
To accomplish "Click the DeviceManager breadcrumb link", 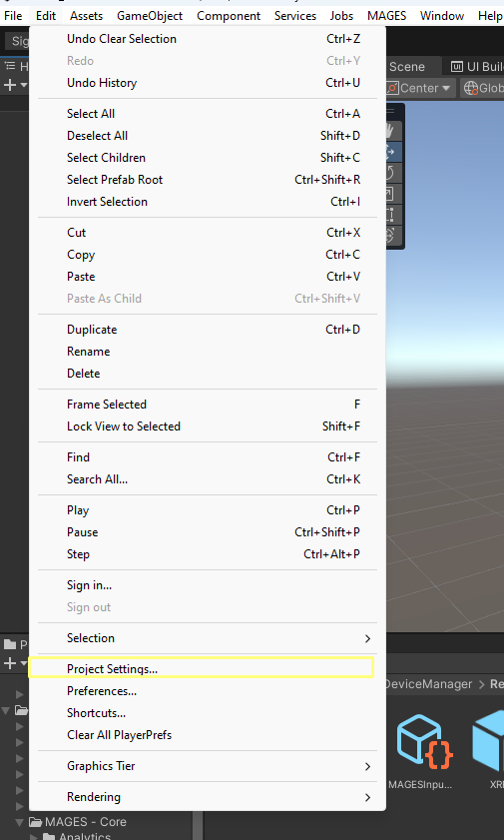I will (x=428, y=684).
